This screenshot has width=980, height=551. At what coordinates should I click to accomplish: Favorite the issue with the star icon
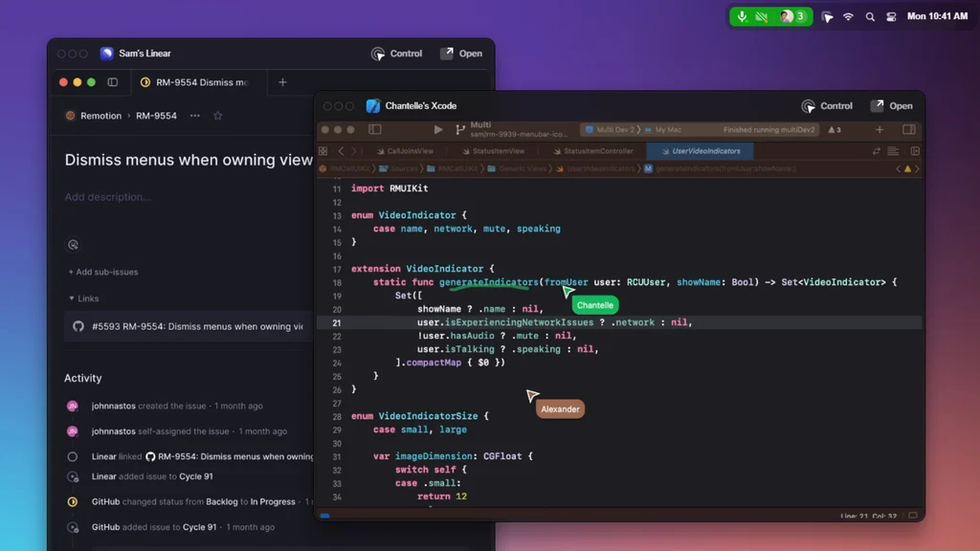(x=217, y=116)
